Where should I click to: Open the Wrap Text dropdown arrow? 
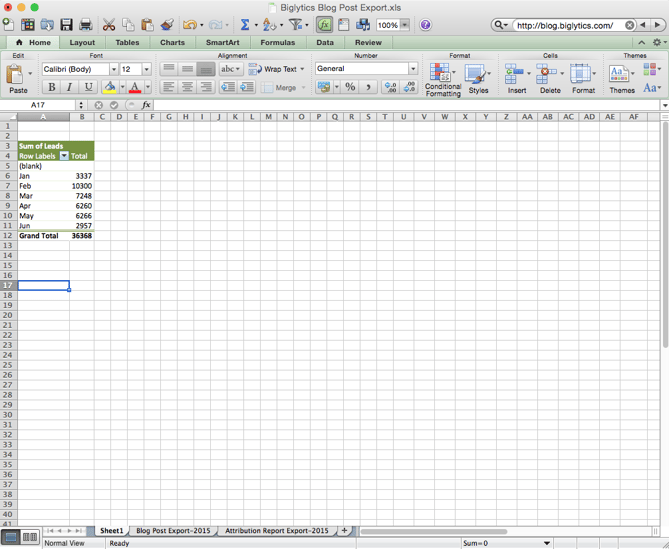click(x=303, y=69)
